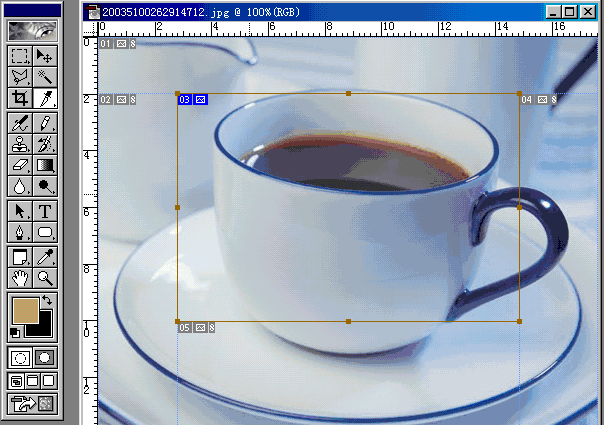604x425 pixels.
Task: Pick the Eyedropper tool
Action: point(45,256)
